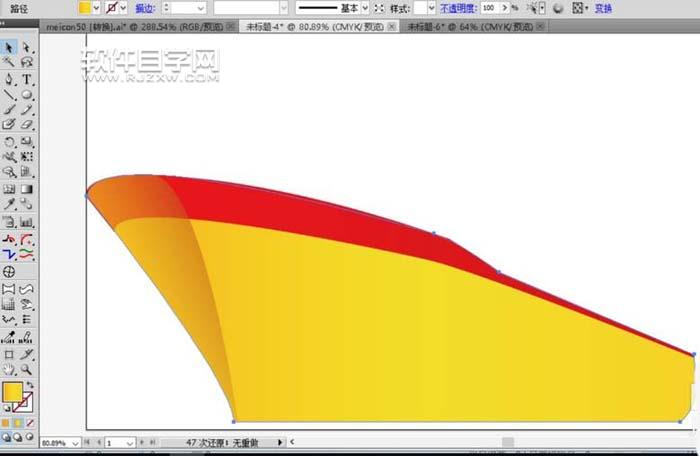
Task: Click the 不透明度 opacity link
Action: click(457, 8)
